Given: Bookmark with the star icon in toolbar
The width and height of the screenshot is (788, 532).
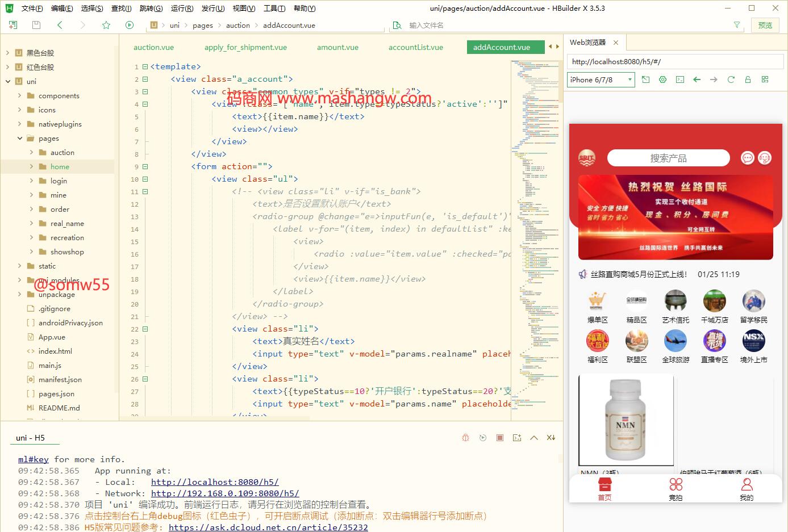Looking at the screenshot, I should click(x=106, y=25).
